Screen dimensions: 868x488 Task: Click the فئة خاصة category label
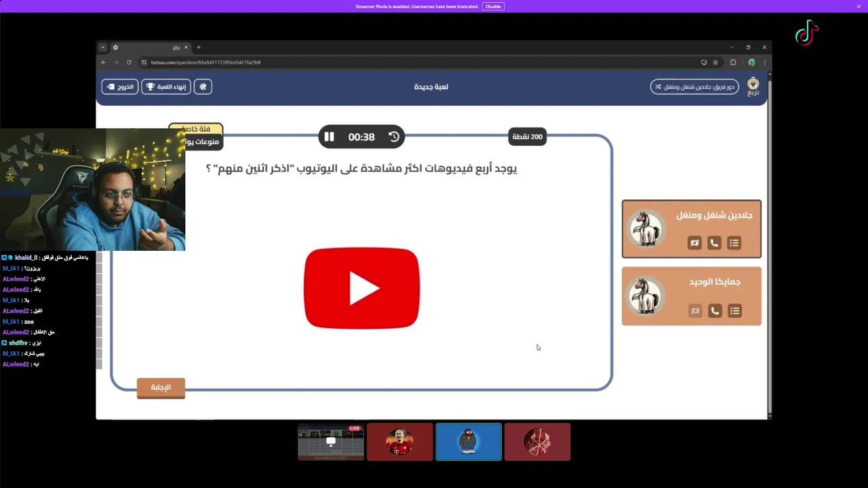tap(195, 129)
